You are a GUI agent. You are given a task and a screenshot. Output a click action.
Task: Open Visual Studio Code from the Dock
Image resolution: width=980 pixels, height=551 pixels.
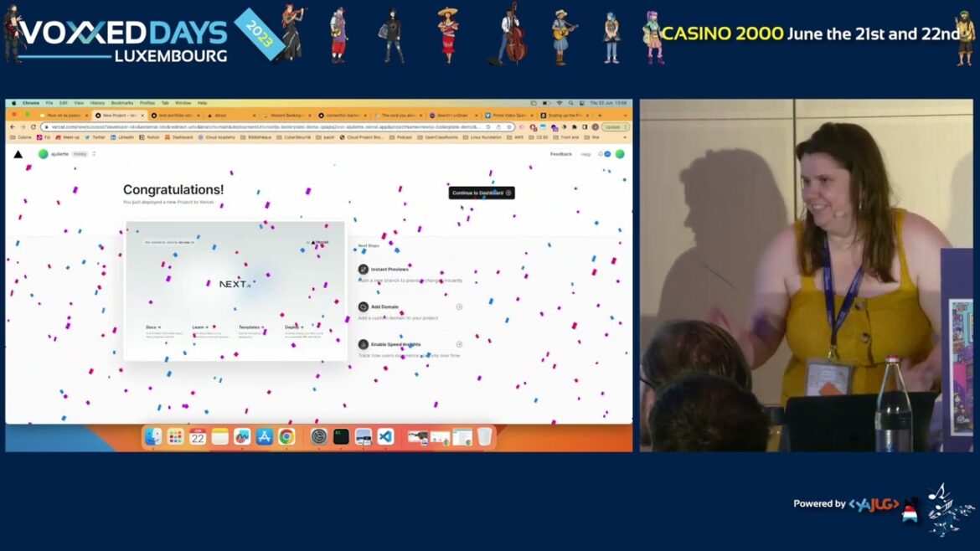tap(385, 436)
